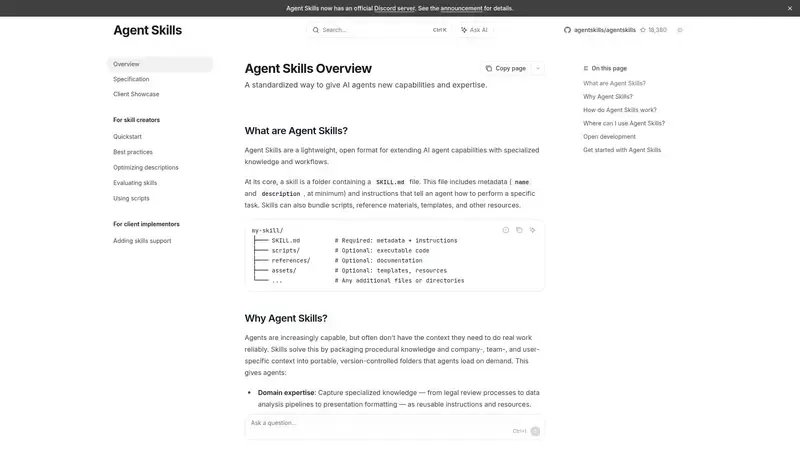Click the Domain expertise bullet text

tap(286, 393)
